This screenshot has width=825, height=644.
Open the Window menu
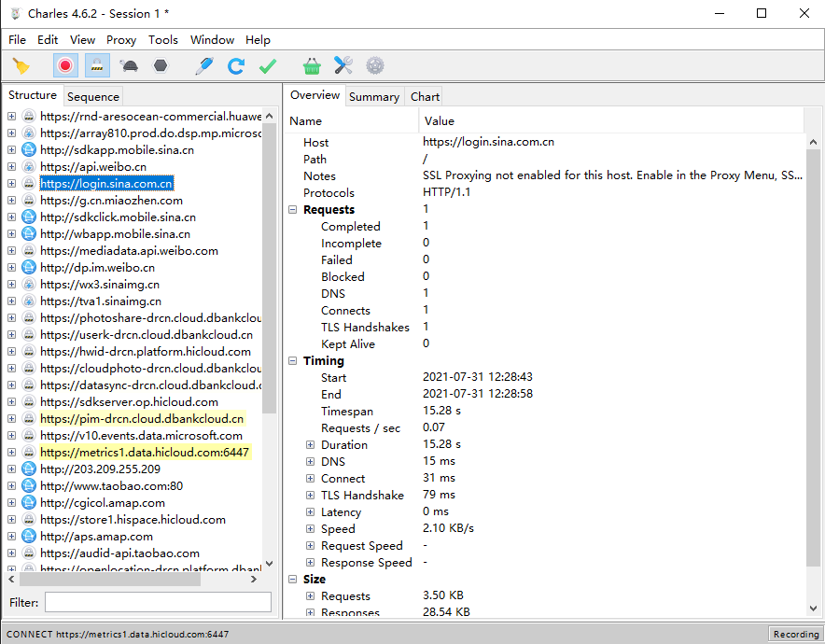212,40
